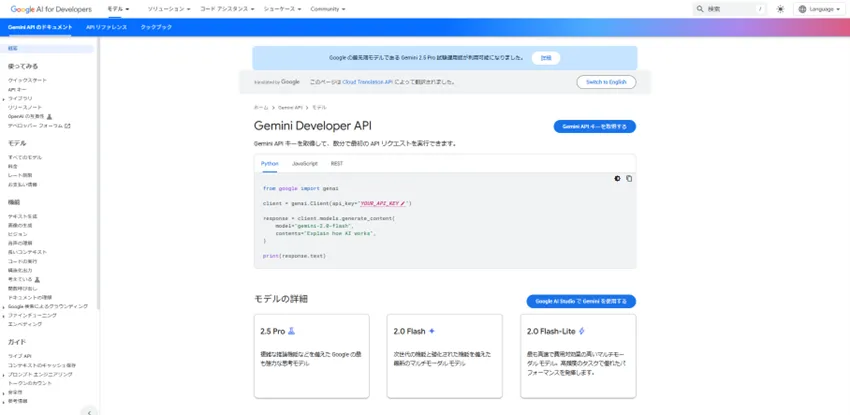Select the Python code tab
850x415 pixels.
269,164
